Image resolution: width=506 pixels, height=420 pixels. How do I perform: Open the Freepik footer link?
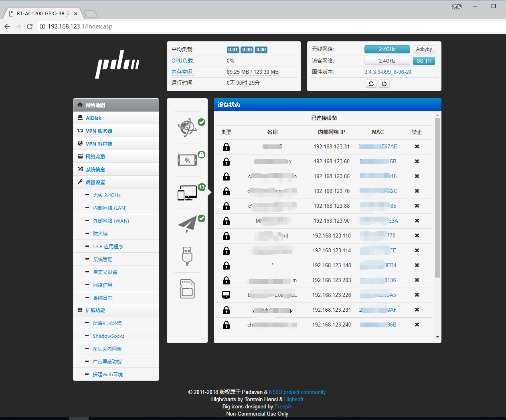click(283, 407)
